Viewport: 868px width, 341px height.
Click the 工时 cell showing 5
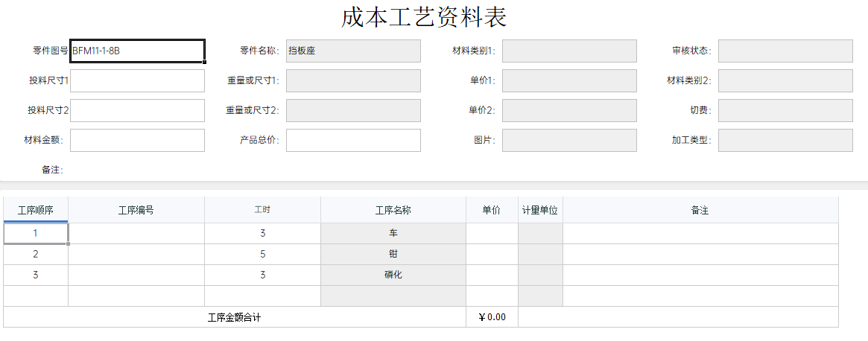262,255
